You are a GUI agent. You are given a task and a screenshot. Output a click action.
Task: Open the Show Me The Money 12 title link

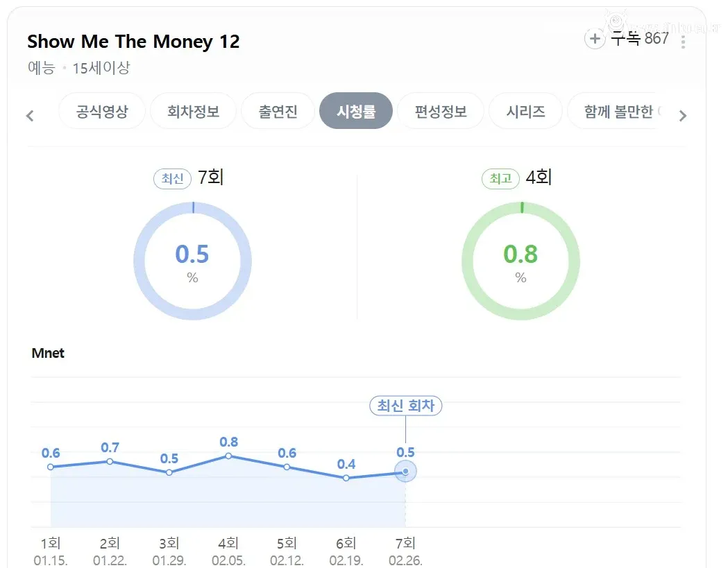[x=133, y=42]
